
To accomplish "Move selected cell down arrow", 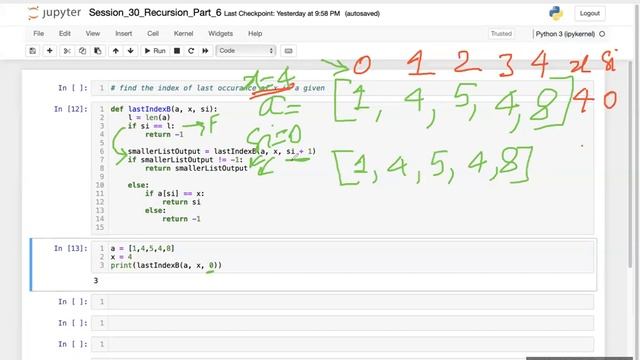I will click(131, 51).
